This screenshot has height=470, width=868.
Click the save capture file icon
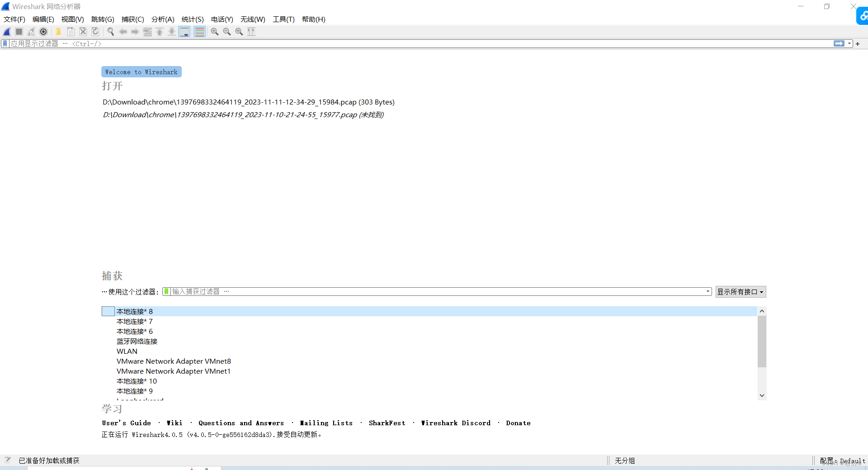coord(71,32)
